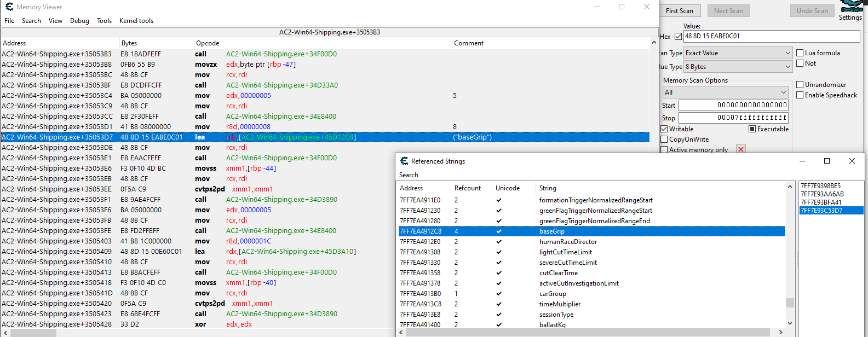Open the Kernel tools menu
Image resolution: width=868 pixels, height=337 pixels.
(x=136, y=21)
